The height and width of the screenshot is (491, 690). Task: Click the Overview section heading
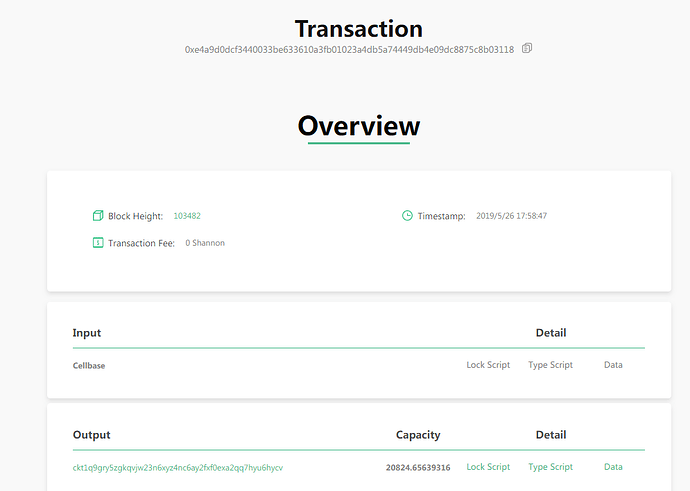359,126
